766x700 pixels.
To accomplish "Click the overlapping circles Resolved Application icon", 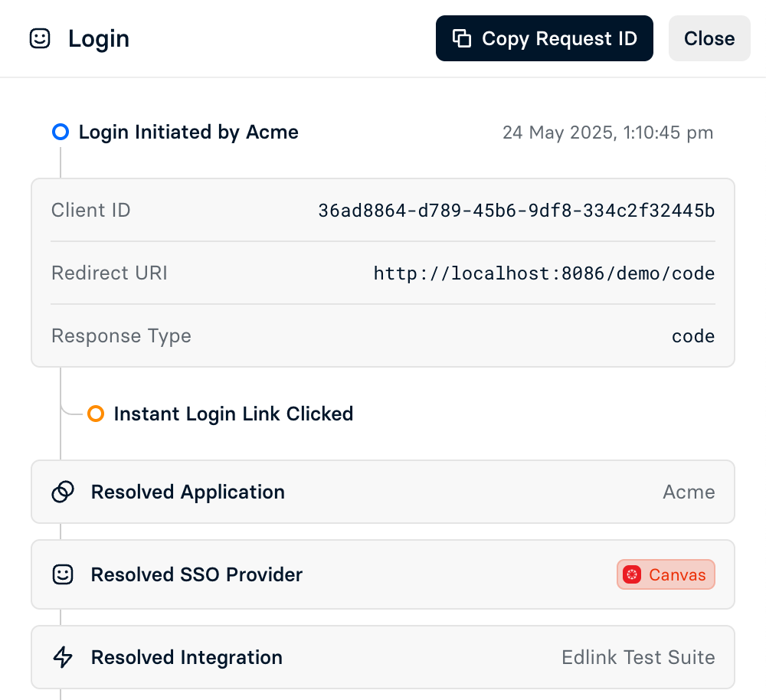I will 63,492.
